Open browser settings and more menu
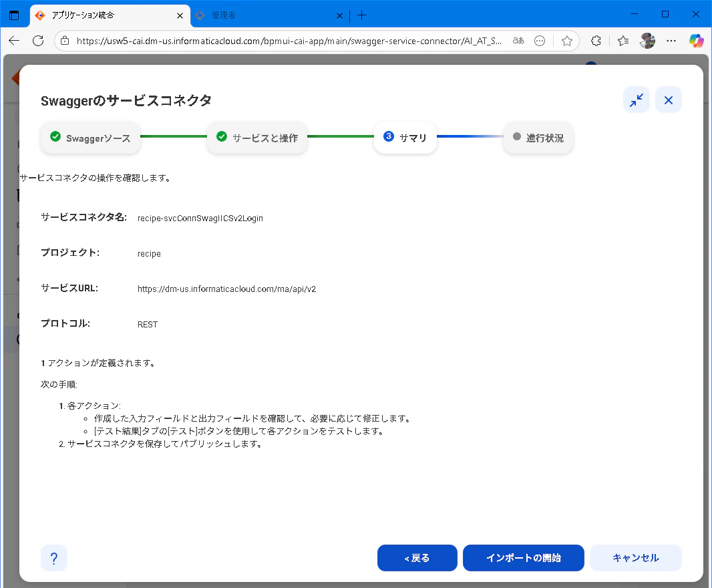The image size is (712, 588). pyautogui.click(x=671, y=41)
